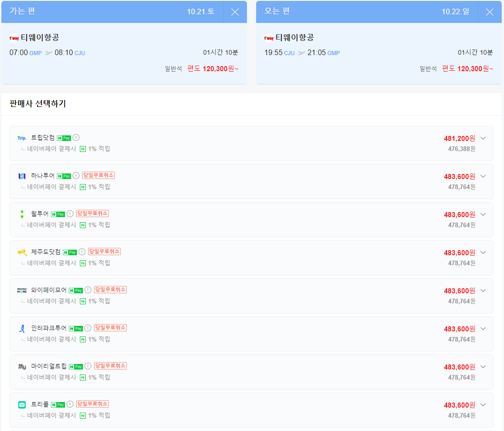Viewport: 504px width, 431px height.
Task: Click 19:55 CJU departure time
Action: [280, 53]
